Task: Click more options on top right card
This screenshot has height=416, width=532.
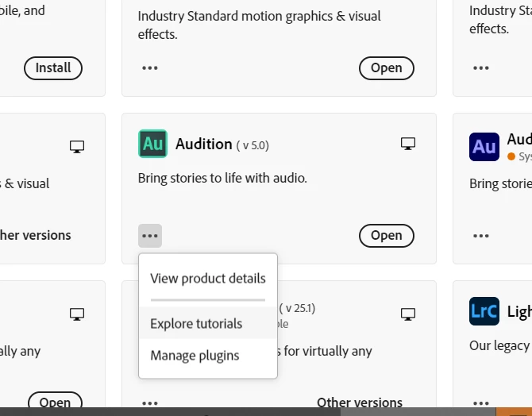Action: coord(481,67)
